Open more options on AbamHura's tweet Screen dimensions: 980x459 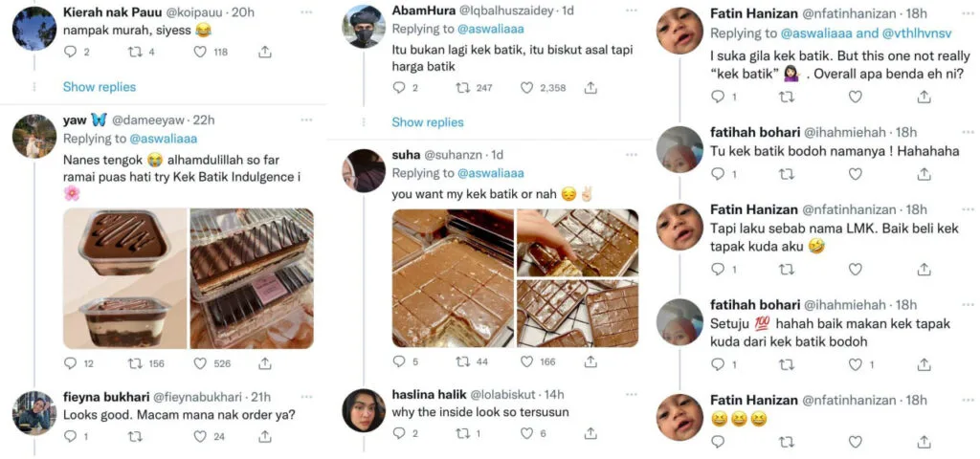629,10
